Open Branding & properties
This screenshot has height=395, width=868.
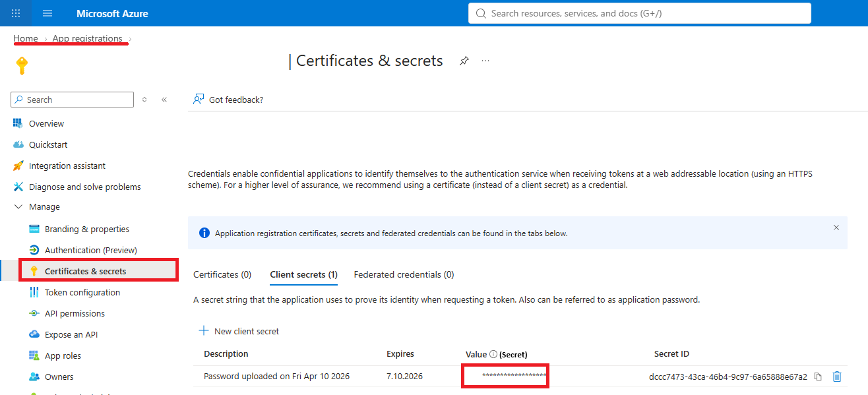coord(87,229)
